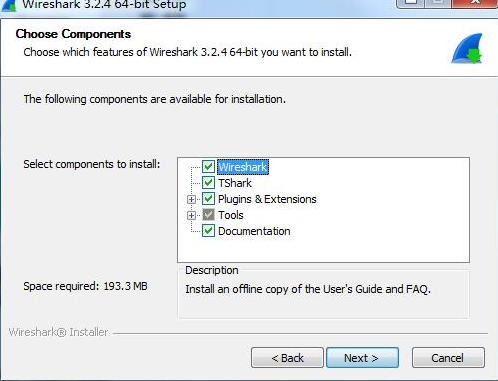Expand the Plugins & Extensions tree node
Image resolution: width=498 pixels, height=381 pixels.
191,199
